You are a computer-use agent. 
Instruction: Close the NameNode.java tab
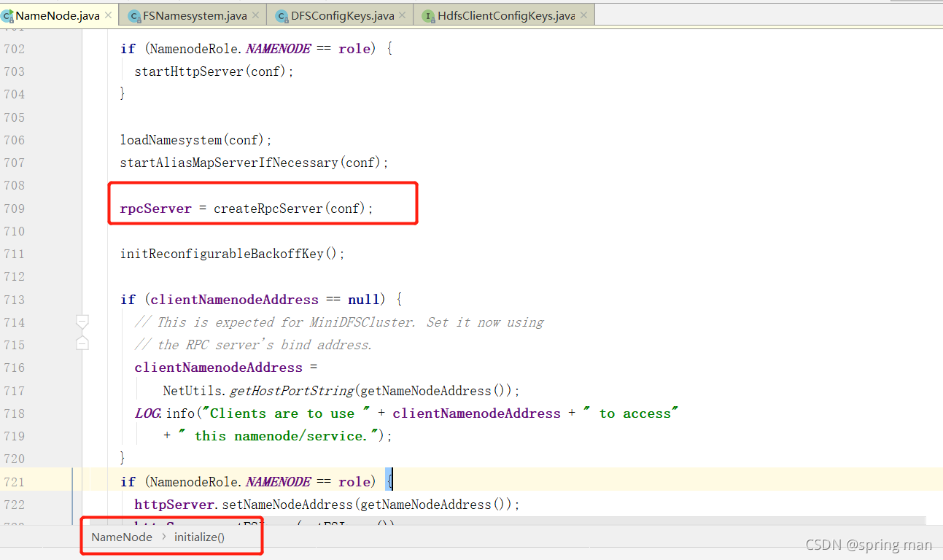pyautogui.click(x=109, y=15)
